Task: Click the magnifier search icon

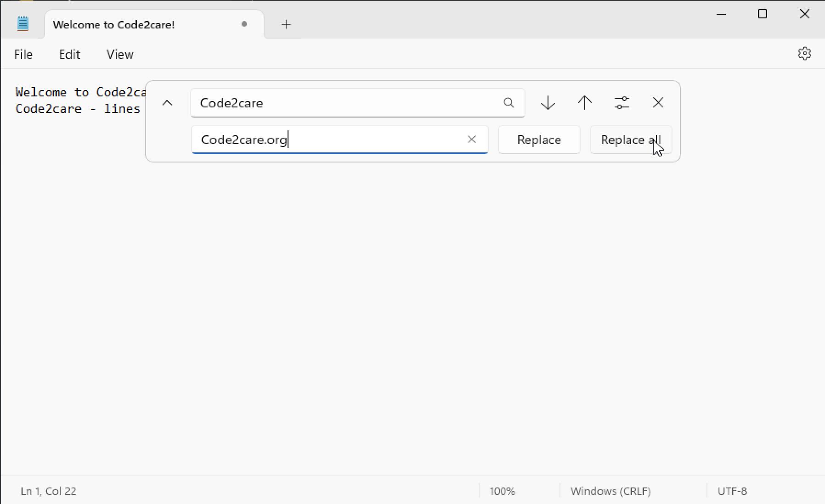Action: (x=508, y=103)
